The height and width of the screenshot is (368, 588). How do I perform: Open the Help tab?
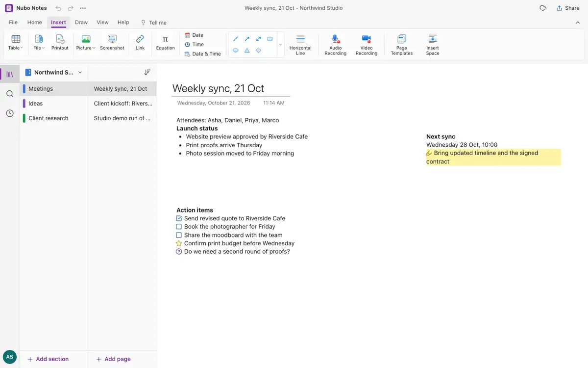point(123,23)
